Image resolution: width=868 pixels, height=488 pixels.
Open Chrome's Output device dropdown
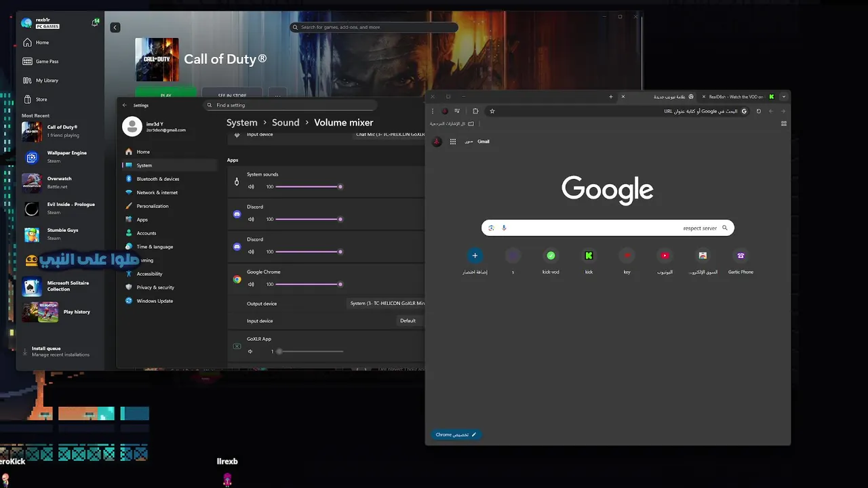point(387,304)
